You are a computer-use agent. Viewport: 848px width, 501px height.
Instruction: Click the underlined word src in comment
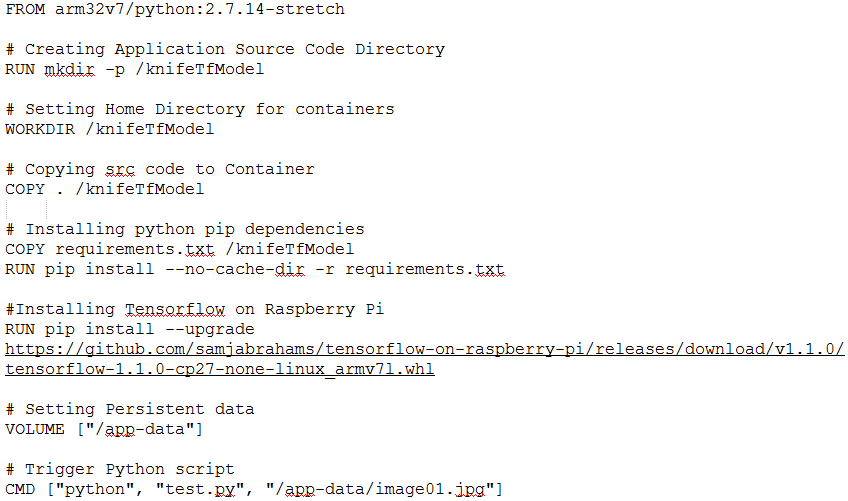point(120,169)
